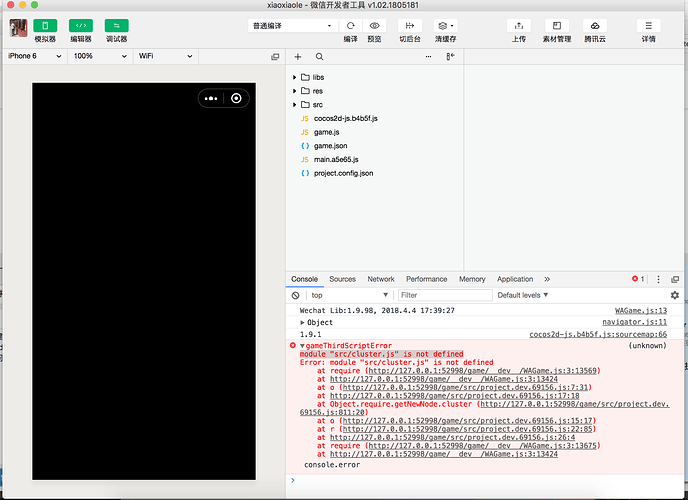Focus the console Filter field

pyautogui.click(x=445, y=295)
